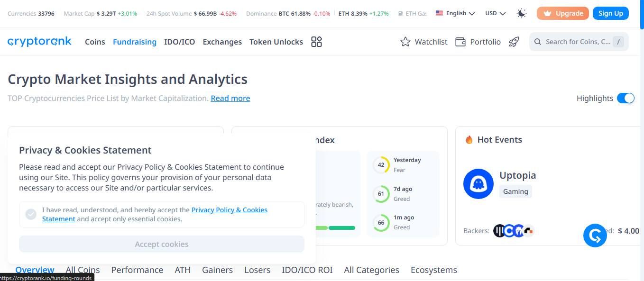This screenshot has height=281, width=644.
Task: Click the Hot Events heading
Action: [499, 140]
